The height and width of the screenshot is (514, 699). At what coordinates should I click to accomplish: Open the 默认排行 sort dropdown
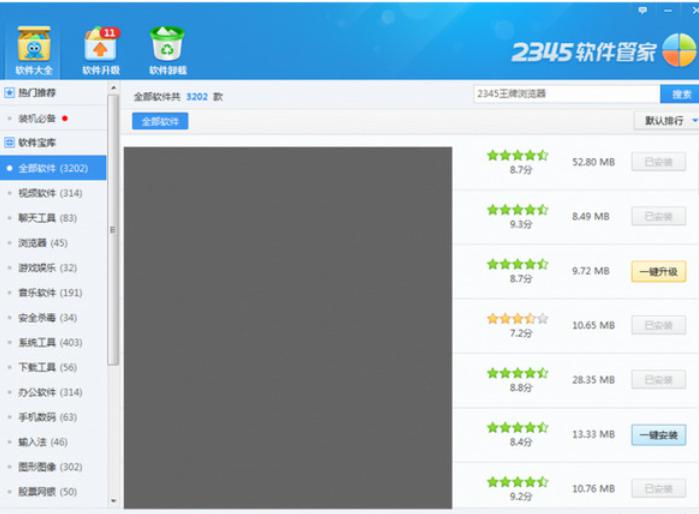666,121
